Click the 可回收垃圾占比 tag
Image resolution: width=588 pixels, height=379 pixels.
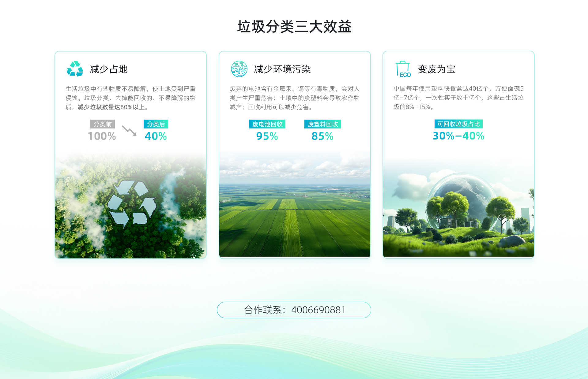coord(458,124)
